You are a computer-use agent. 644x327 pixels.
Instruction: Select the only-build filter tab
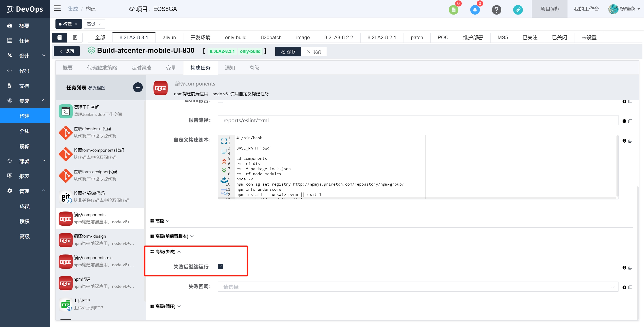pyautogui.click(x=236, y=38)
